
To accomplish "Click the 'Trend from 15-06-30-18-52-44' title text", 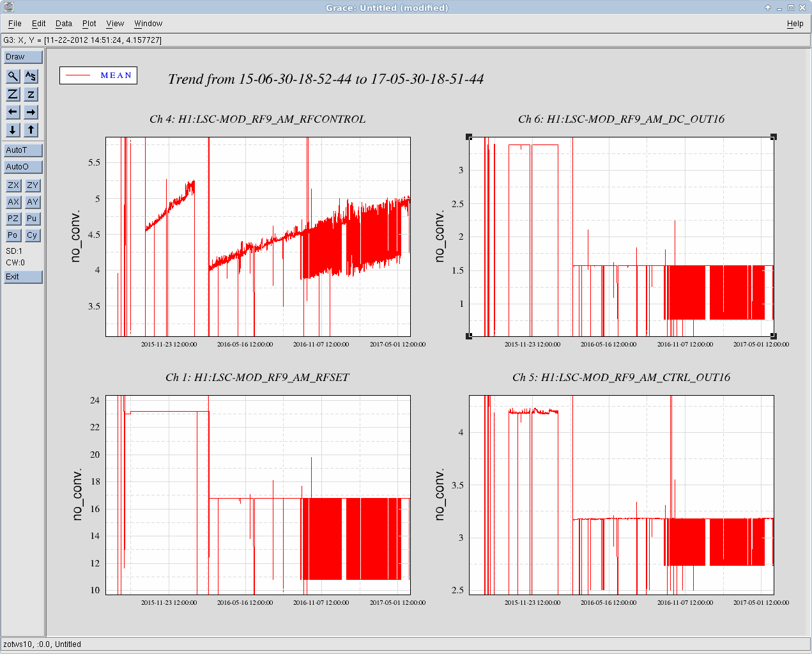I will [x=326, y=79].
